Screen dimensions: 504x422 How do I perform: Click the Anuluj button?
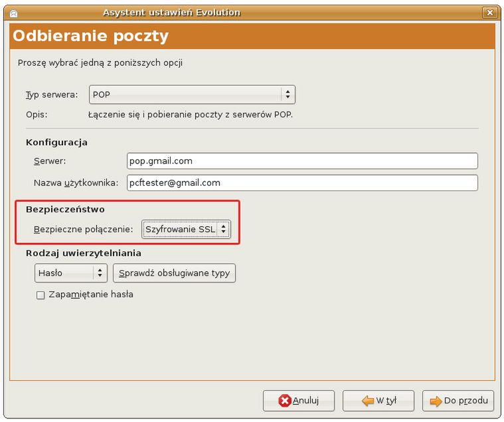coord(299,401)
